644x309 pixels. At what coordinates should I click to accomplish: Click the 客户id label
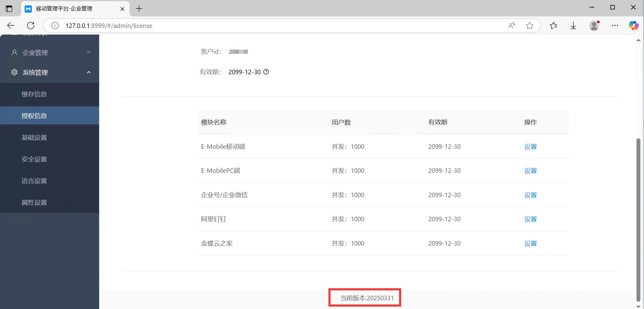coord(211,52)
